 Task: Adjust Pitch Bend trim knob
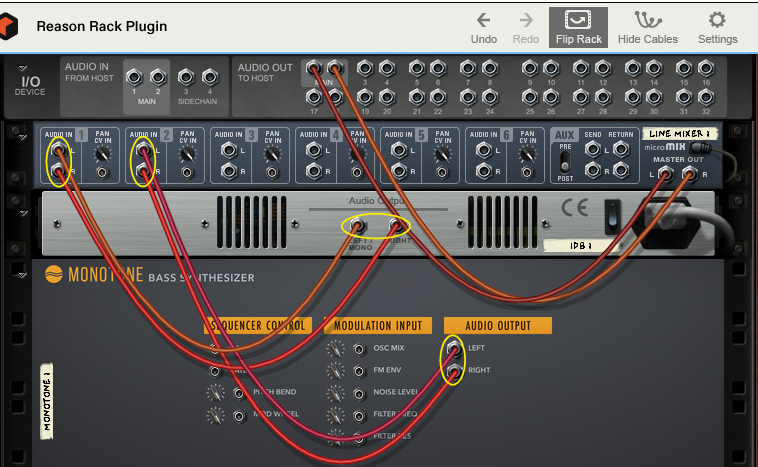[x=216, y=393]
